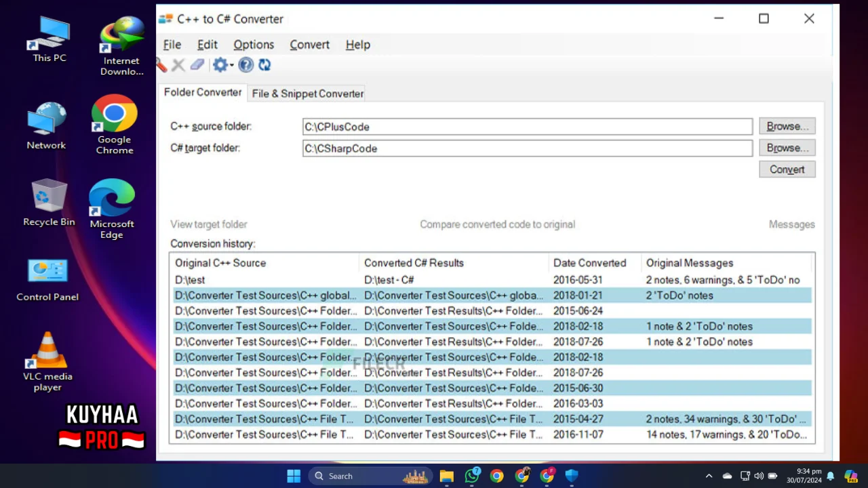
Task: Click the OneDrive cloud tray icon
Action: tap(727, 476)
